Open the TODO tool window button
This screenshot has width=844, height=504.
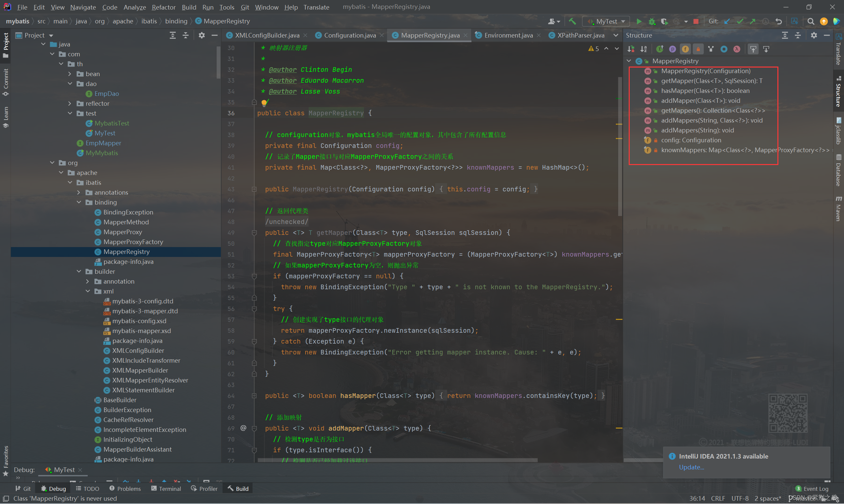[88, 489]
